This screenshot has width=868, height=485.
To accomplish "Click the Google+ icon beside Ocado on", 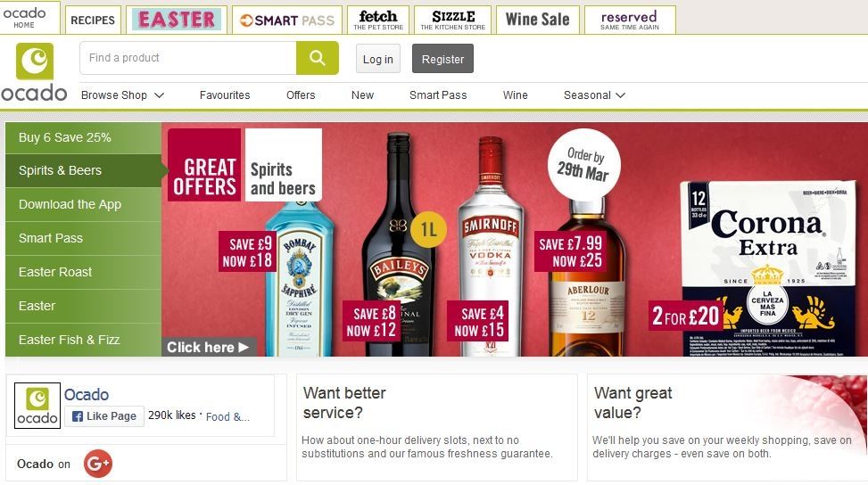I will pos(98,464).
